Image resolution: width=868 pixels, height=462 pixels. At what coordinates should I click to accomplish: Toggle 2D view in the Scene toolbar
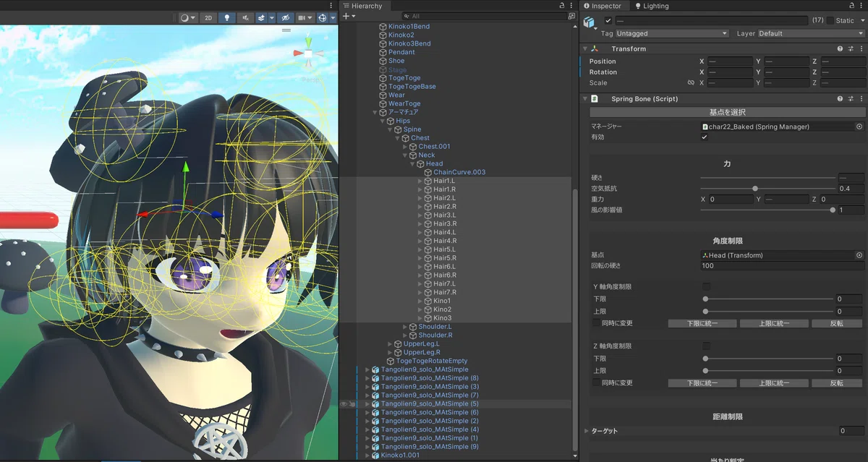coord(208,17)
